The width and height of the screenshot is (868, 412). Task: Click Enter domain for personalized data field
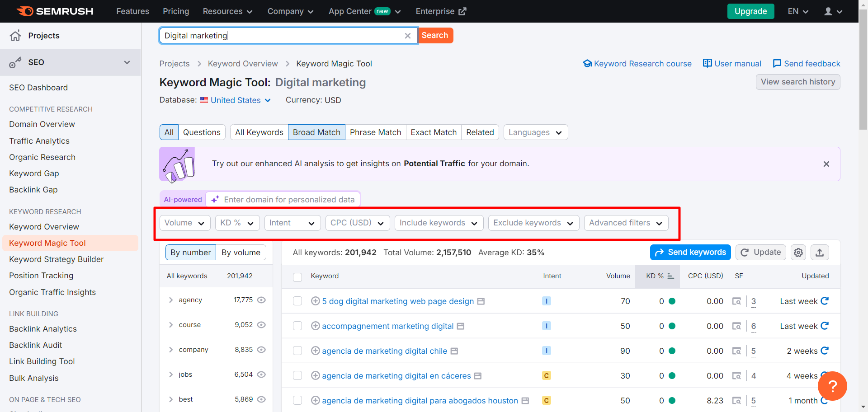tap(283, 199)
